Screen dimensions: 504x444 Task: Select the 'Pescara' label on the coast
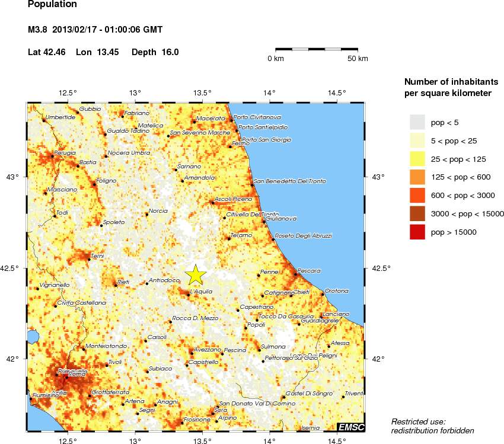tap(309, 271)
